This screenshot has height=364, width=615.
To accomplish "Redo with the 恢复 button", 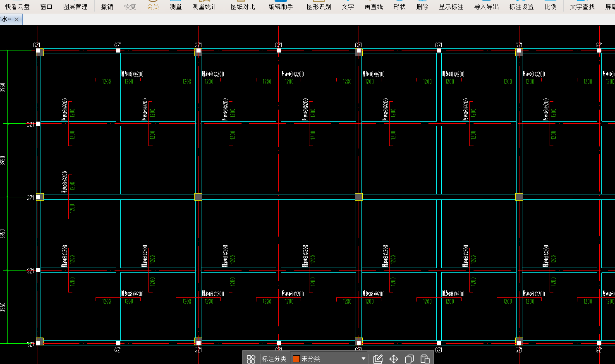I will [x=130, y=7].
